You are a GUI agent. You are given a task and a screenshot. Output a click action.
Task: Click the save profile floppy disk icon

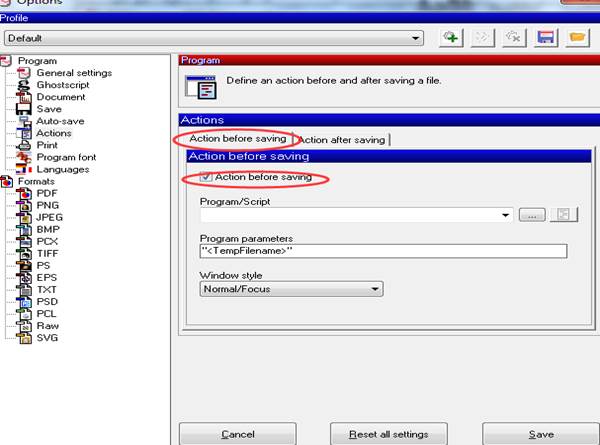[546, 38]
